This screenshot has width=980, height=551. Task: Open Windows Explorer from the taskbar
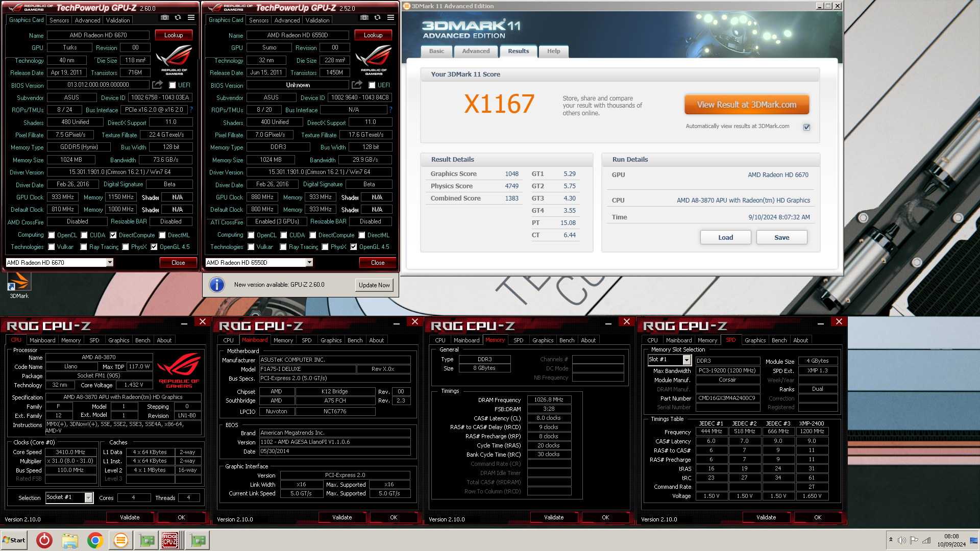coord(70,540)
